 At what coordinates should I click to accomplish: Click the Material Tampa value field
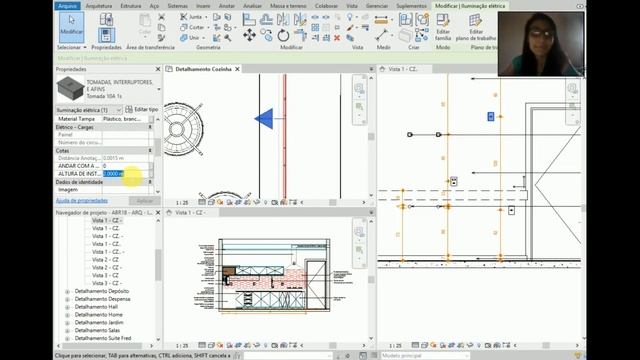(x=125, y=119)
